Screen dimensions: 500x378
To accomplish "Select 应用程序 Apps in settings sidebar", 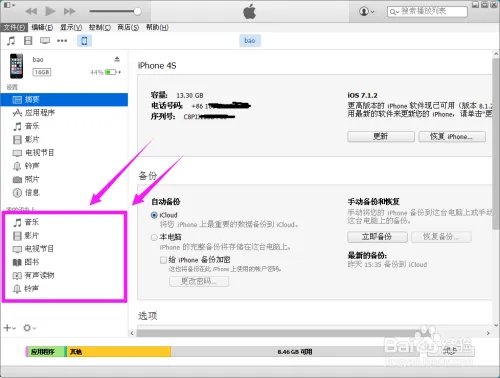I will coord(64,113).
